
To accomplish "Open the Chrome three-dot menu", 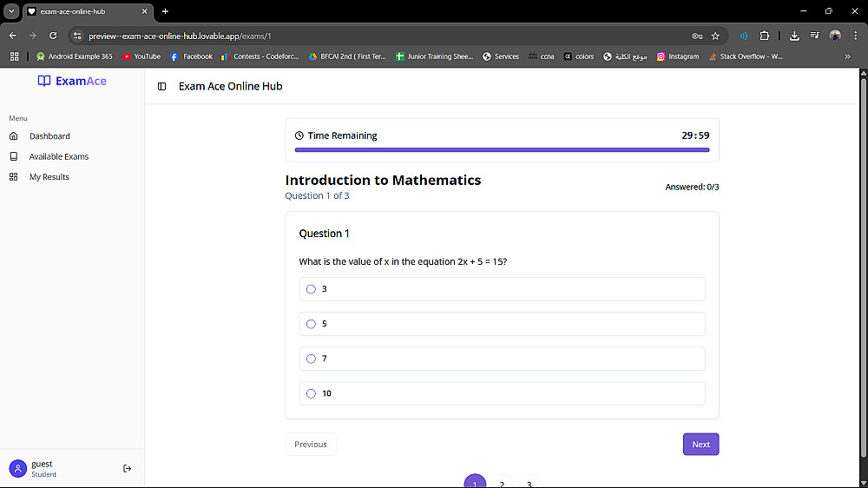I will click(x=854, y=36).
